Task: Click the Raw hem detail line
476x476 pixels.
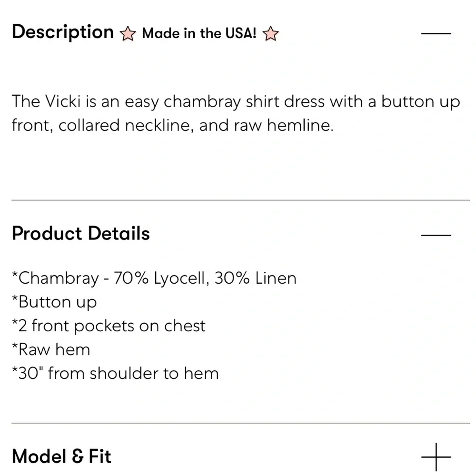Action: [x=51, y=350]
